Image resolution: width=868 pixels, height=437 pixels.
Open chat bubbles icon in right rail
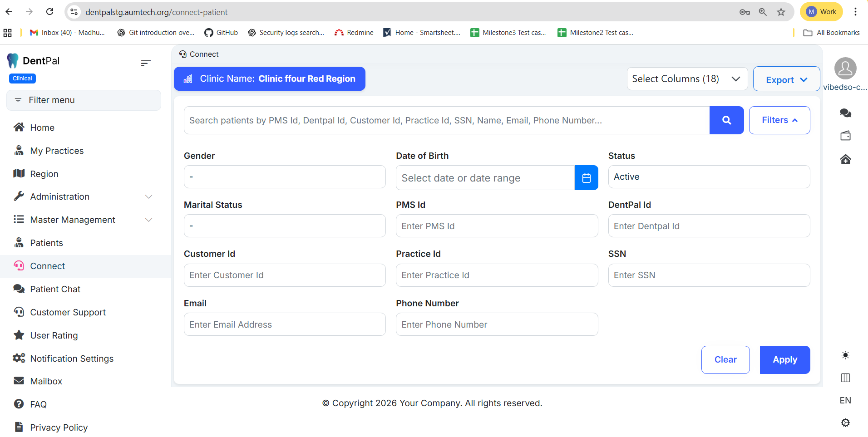[845, 113]
